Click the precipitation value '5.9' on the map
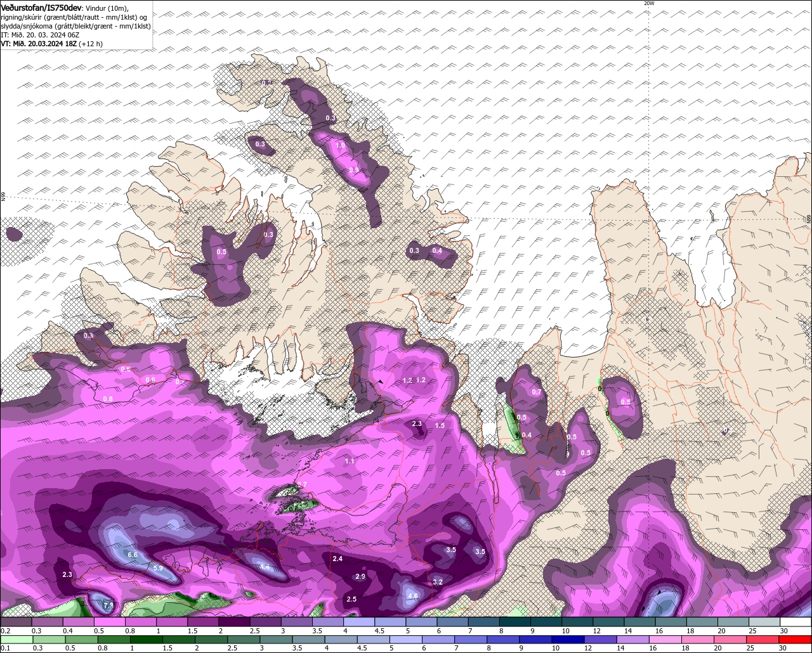The width and height of the screenshot is (812, 653). (158, 568)
